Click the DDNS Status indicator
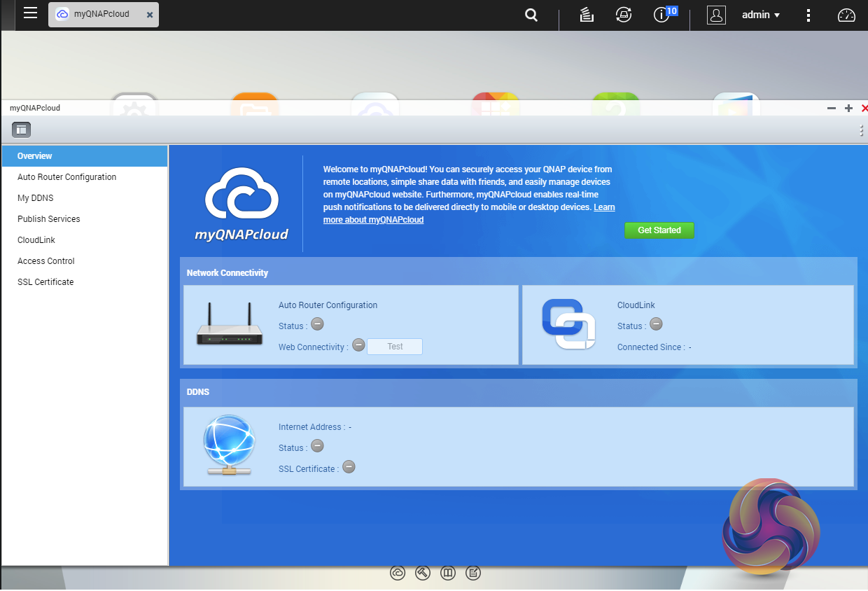Screen dimensions: 868x591 coord(317,446)
